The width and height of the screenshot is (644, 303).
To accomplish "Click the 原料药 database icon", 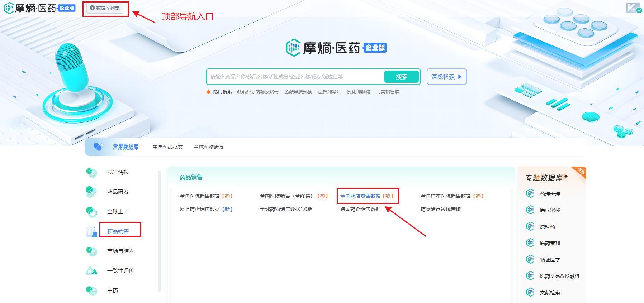I will coord(530,226).
